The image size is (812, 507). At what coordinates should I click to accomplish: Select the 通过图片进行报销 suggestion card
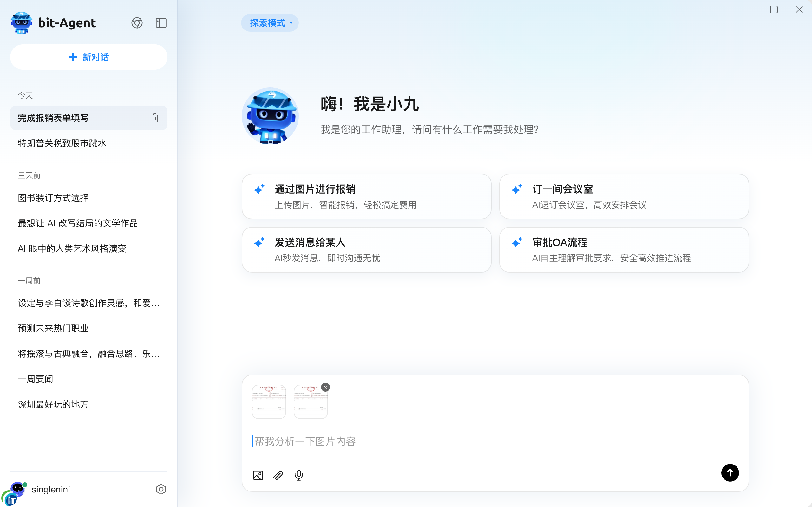(366, 196)
